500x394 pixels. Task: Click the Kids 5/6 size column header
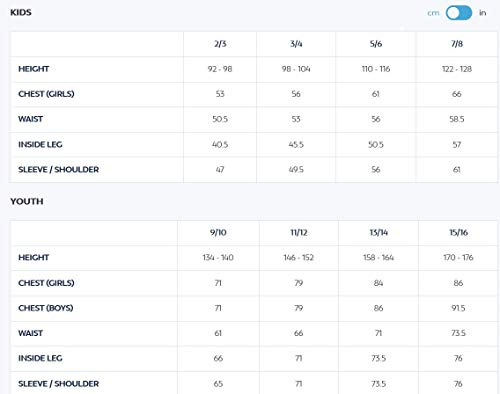pos(376,44)
